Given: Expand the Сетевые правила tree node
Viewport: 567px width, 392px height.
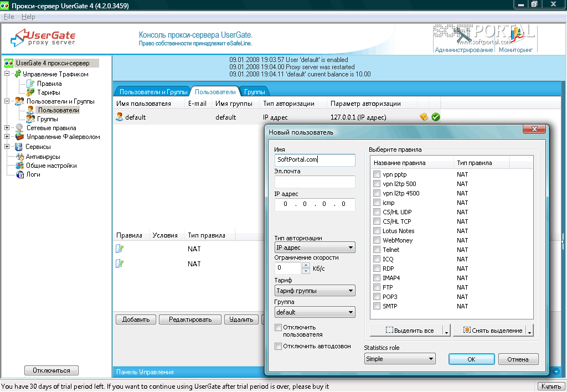Looking at the screenshot, I should click(7, 128).
